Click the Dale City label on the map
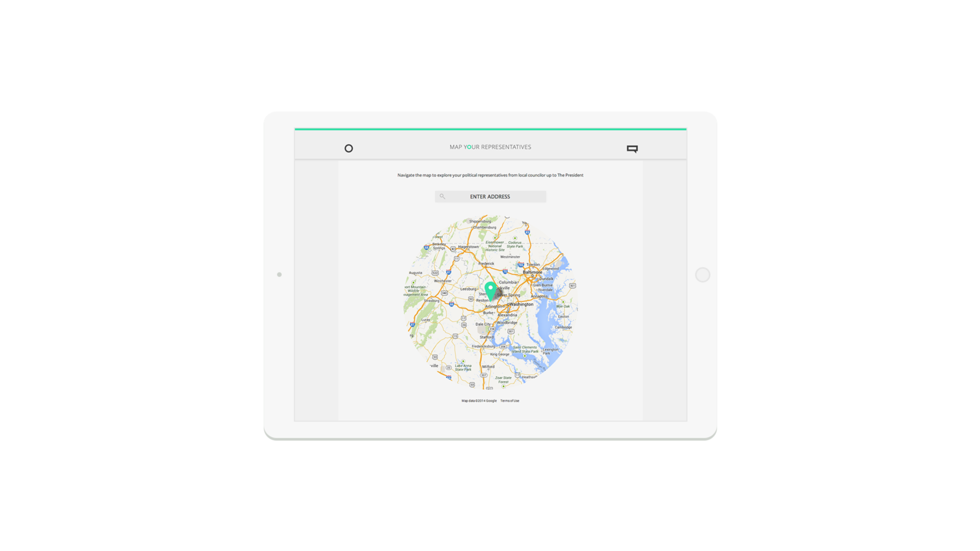The image size is (980, 551). 483,324
